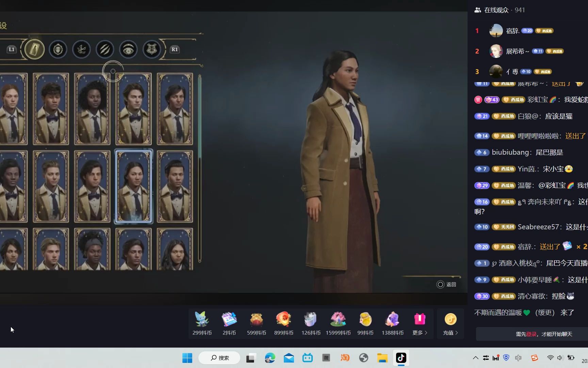Open the battery status tray icon
588x368 pixels.
pyautogui.click(x=571, y=358)
